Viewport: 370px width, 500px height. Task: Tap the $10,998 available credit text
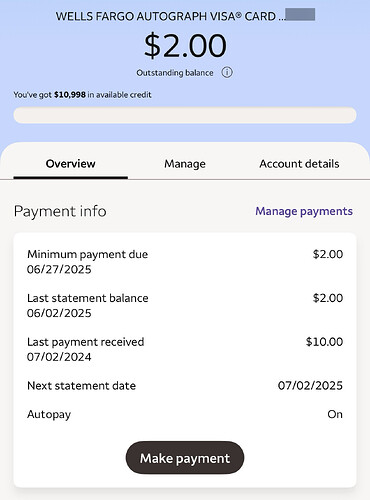pos(70,95)
